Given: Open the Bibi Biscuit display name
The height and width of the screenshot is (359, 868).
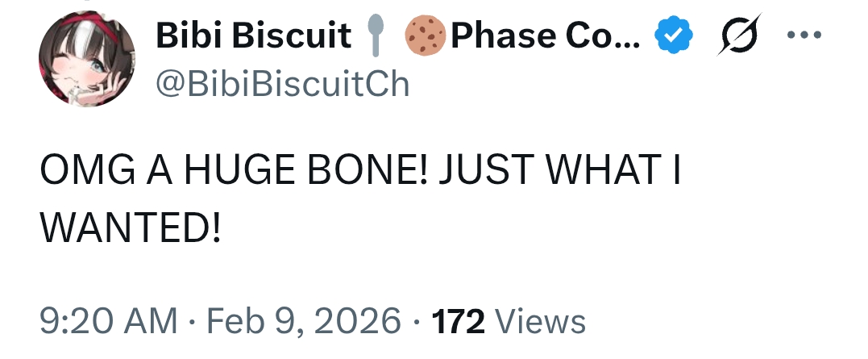Looking at the screenshot, I should 254,35.
